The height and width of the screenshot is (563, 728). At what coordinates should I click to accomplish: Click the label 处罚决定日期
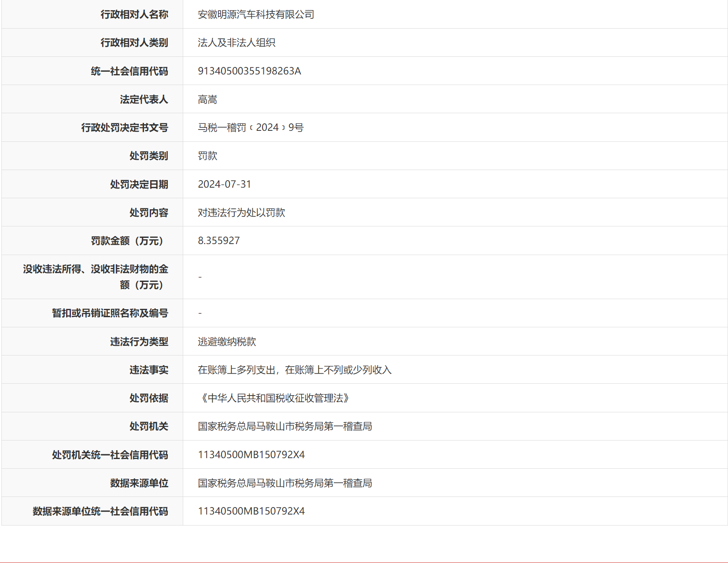[x=139, y=184]
